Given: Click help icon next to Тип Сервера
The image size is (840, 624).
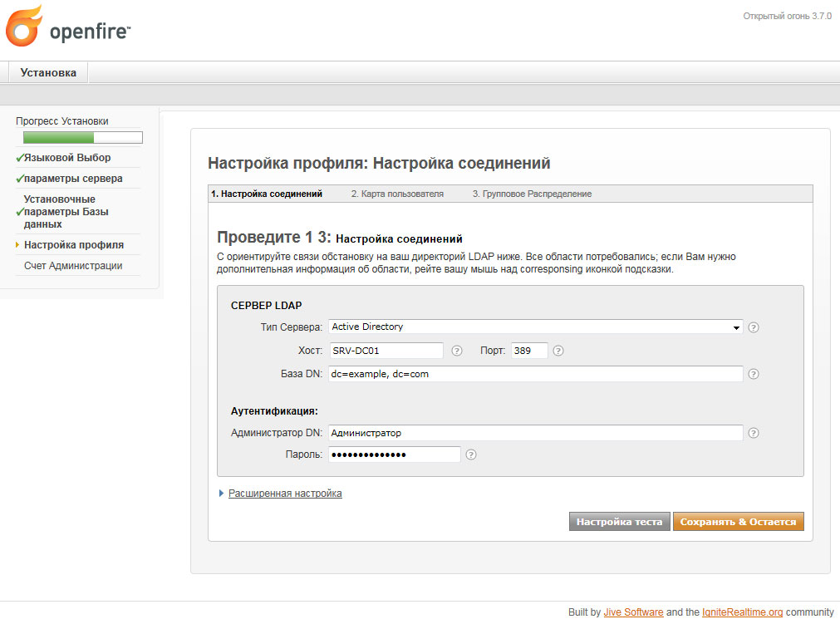Looking at the screenshot, I should 754,327.
